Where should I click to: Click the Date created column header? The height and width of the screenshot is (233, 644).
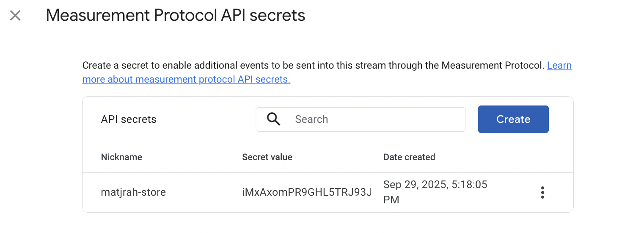(409, 157)
